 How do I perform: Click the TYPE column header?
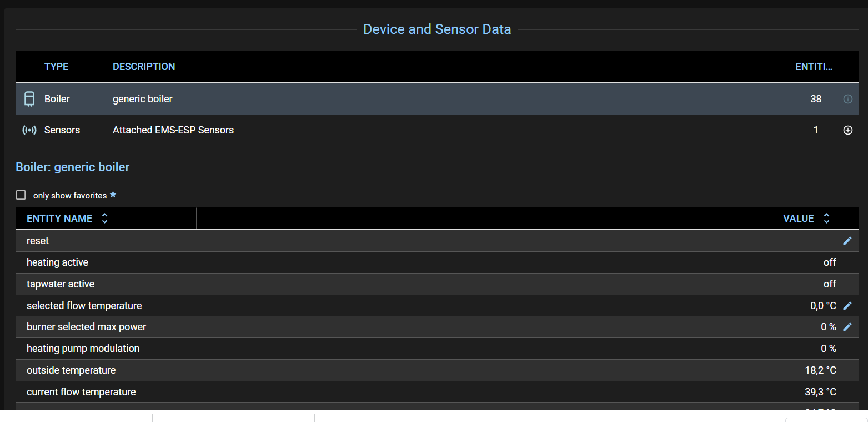point(56,66)
